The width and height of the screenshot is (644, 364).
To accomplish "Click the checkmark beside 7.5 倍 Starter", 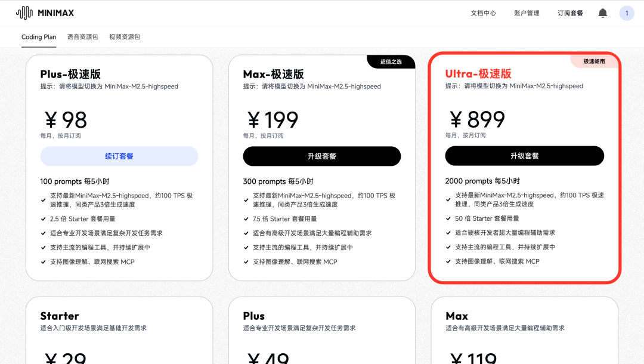I will click(x=246, y=219).
